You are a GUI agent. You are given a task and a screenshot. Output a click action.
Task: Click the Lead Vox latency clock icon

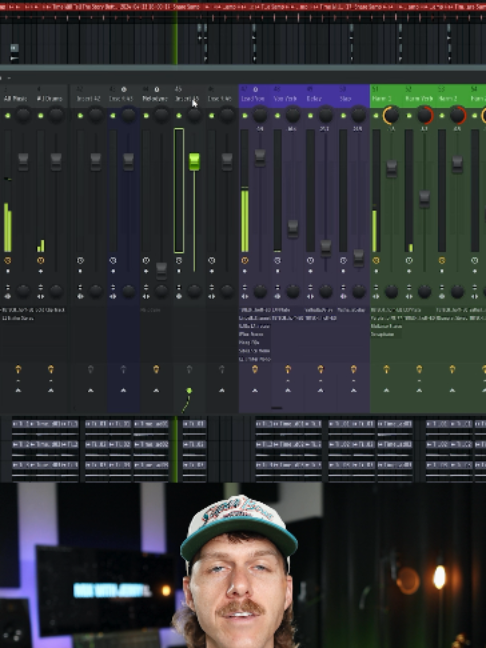(245, 261)
